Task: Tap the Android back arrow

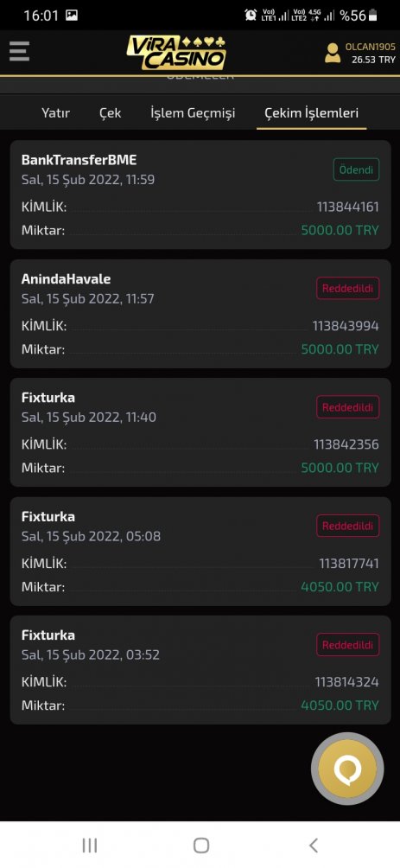Action: click(313, 846)
